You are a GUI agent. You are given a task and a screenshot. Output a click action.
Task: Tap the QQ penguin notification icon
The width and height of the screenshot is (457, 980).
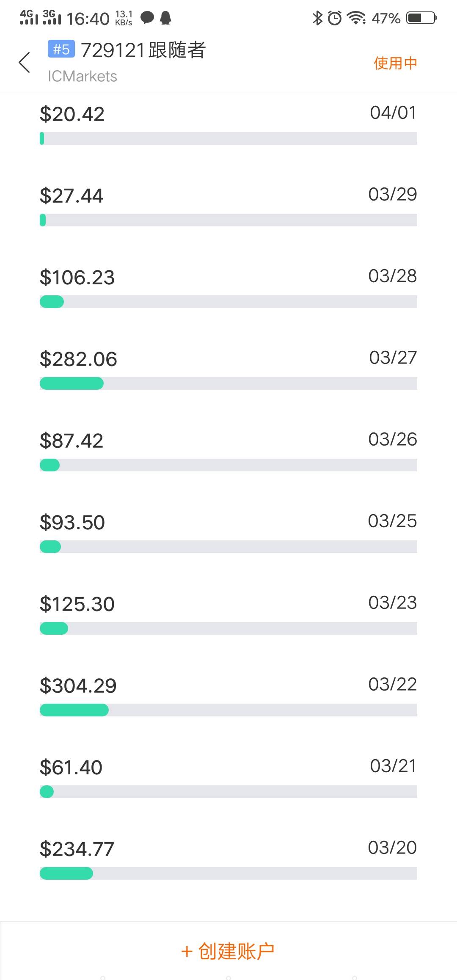click(x=165, y=18)
